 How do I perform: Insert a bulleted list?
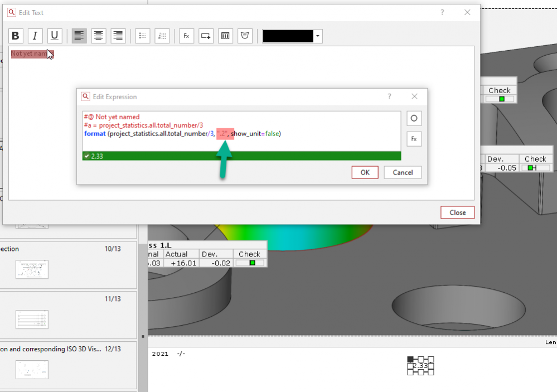pyautogui.click(x=143, y=36)
